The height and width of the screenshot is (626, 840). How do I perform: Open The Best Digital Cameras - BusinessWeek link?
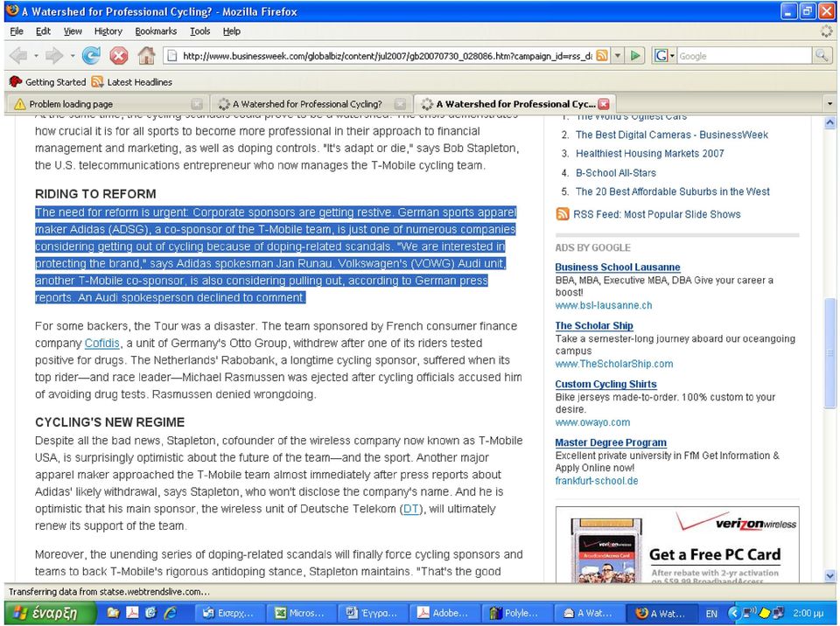(672, 135)
